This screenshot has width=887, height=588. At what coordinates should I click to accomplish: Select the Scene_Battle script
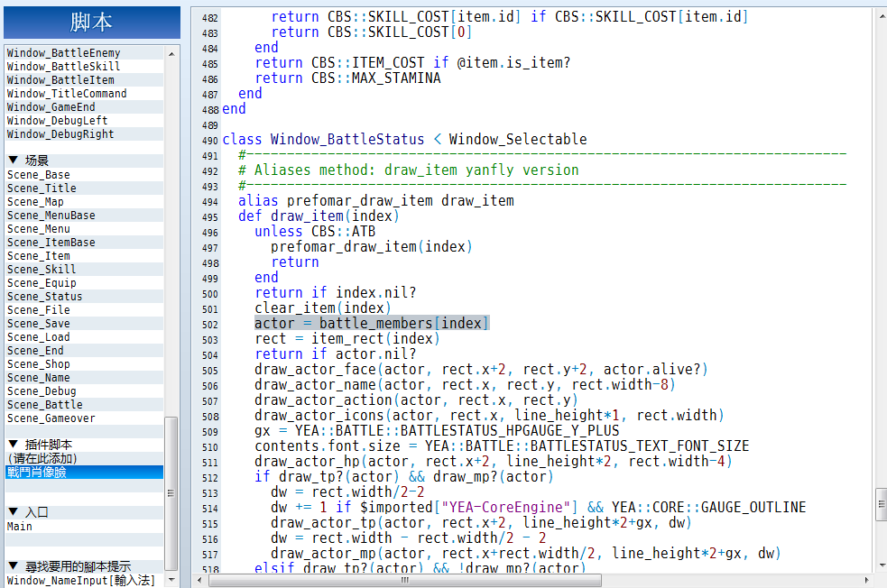(85, 406)
